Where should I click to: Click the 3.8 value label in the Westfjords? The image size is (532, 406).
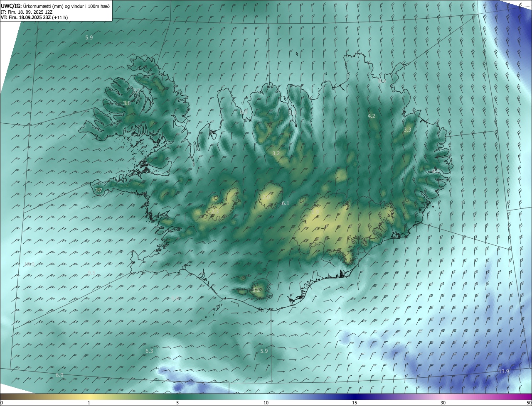click(127, 103)
